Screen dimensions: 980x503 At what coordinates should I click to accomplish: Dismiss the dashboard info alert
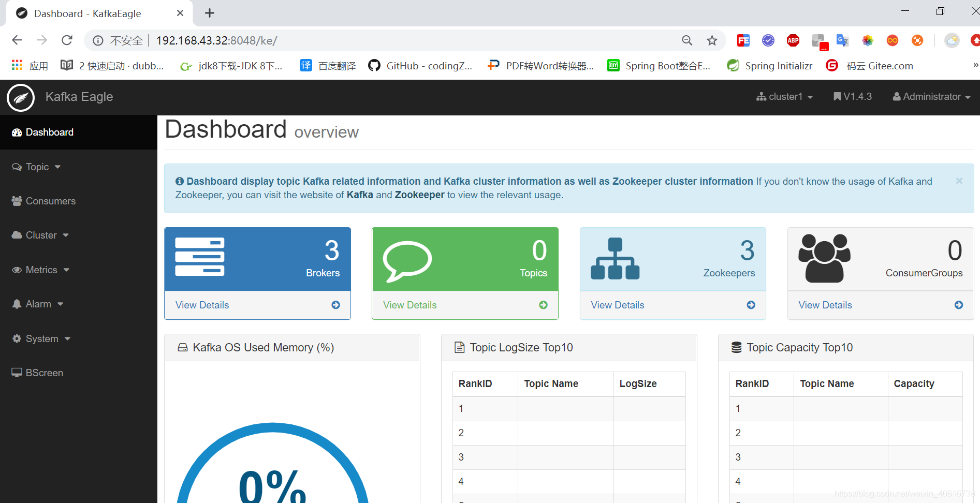click(x=959, y=181)
